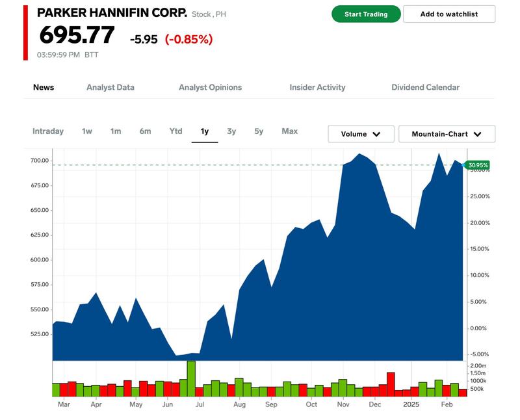Switch to Analyst Data tab
The image size is (520, 420).
pyautogui.click(x=110, y=87)
